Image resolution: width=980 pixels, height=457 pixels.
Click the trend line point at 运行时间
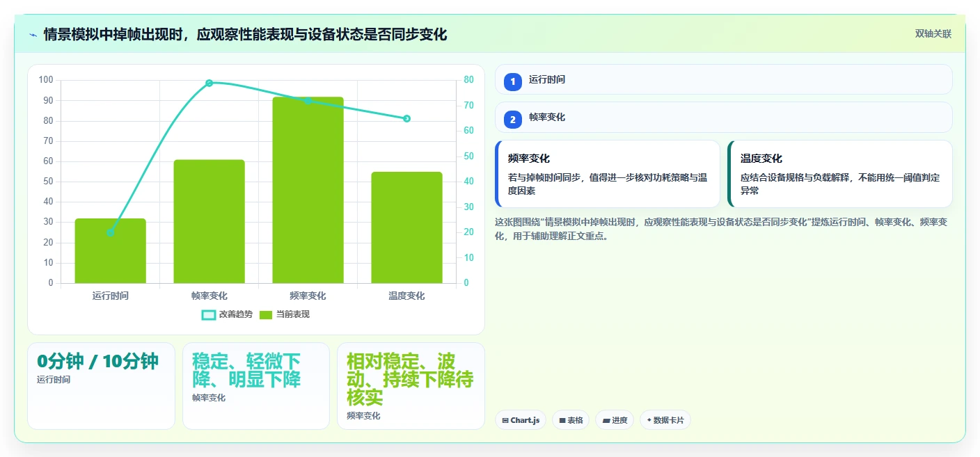coord(110,232)
